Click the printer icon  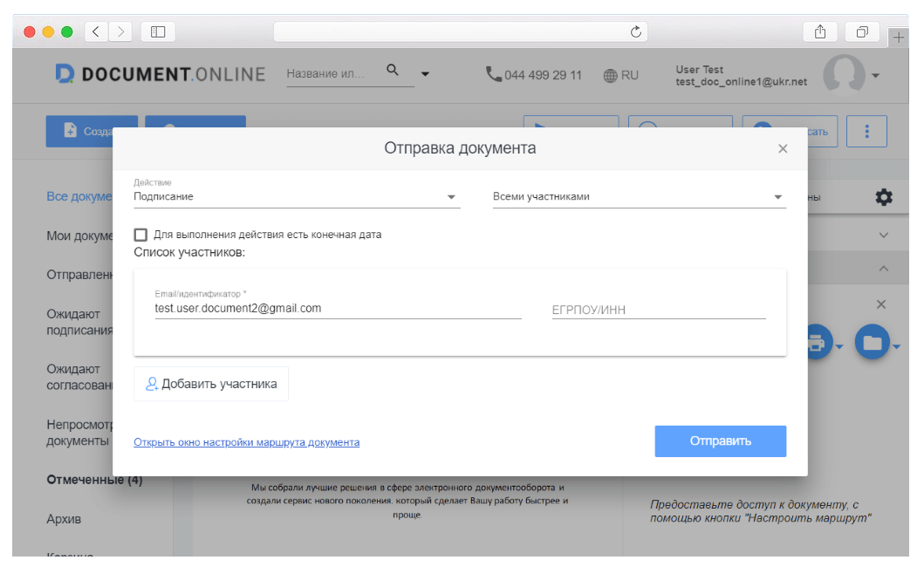[x=817, y=343]
